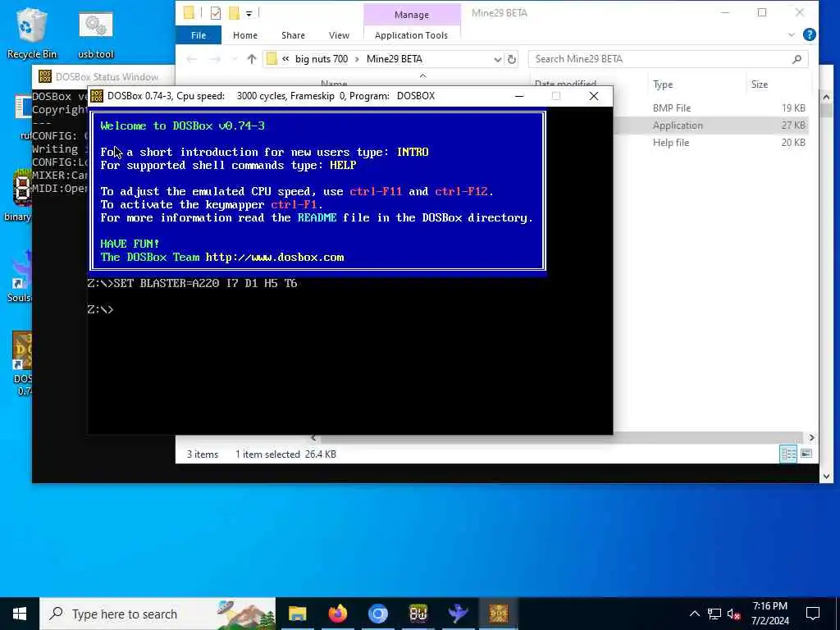Click the Windows Start button
840x630 pixels.
point(20,614)
